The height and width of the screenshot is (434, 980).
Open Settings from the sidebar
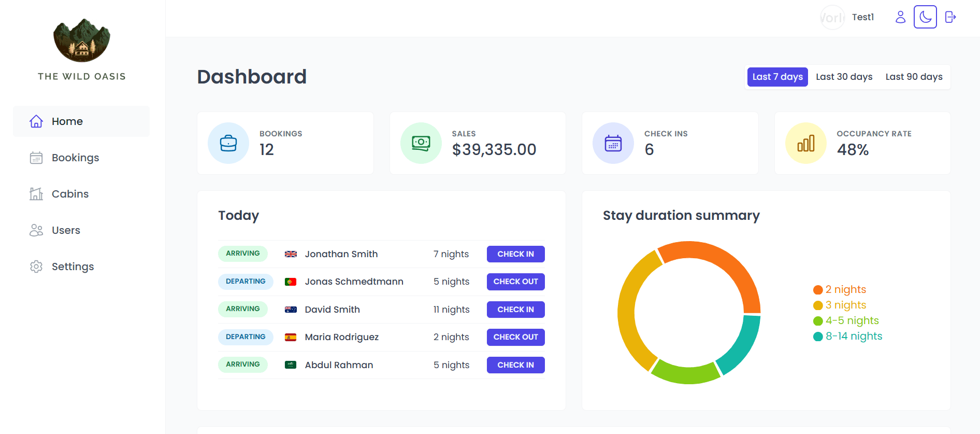73,267
